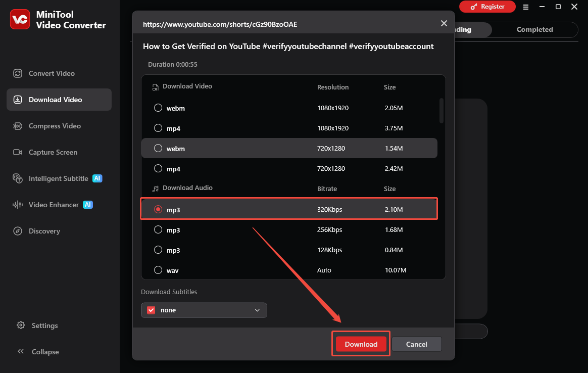The height and width of the screenshot is (373, 588).
Task: Click the 10.07M size cell
Action: pyautogui.click(x=396, y=270)
